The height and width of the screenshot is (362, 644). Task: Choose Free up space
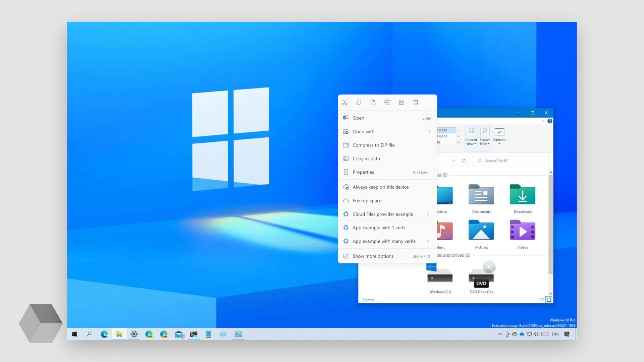pyautogui.click(x=387, y=200)
